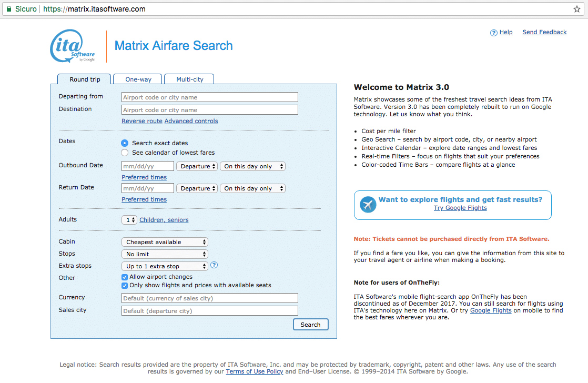Toggle Allow airport changes checkbox
This screenshot has height=383, width=588.
pyautogui.click(x=125, y=277)
